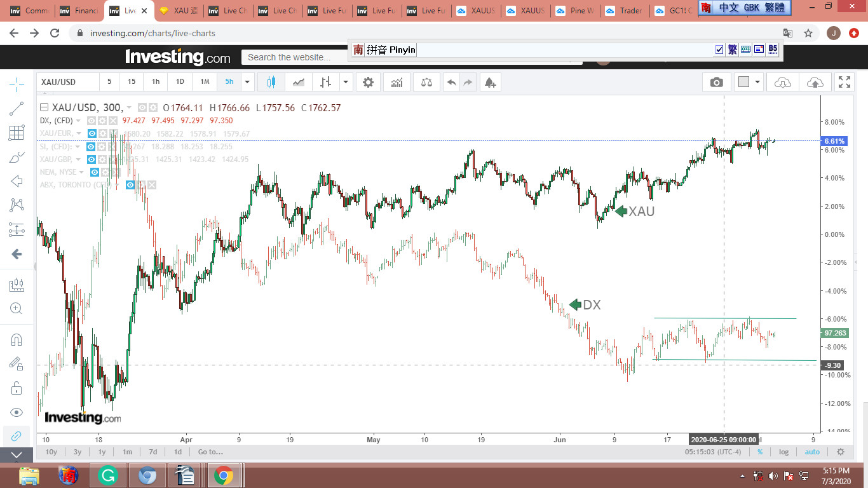Image resolution: width=868 pixels, height=488 pixels.
Task: Select the trend line drawing tool
Action: (x=17, y=109)
